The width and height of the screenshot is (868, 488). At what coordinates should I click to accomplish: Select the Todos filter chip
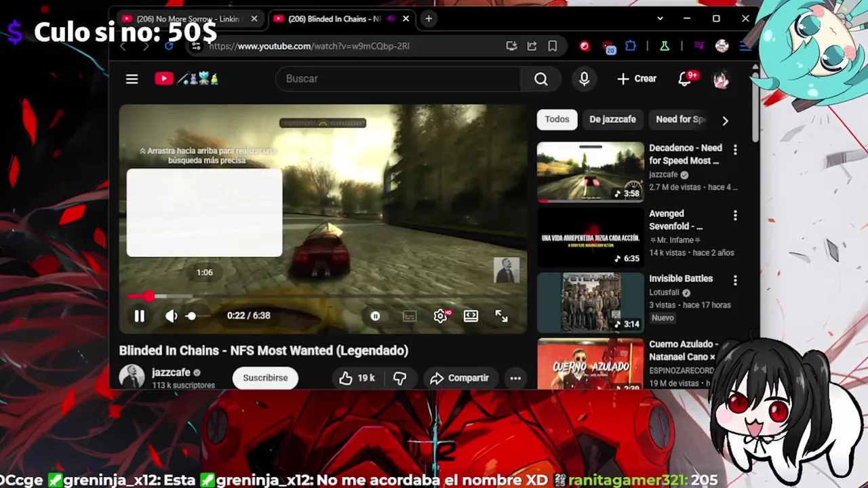pyautogui.click(x=557, y=119)
